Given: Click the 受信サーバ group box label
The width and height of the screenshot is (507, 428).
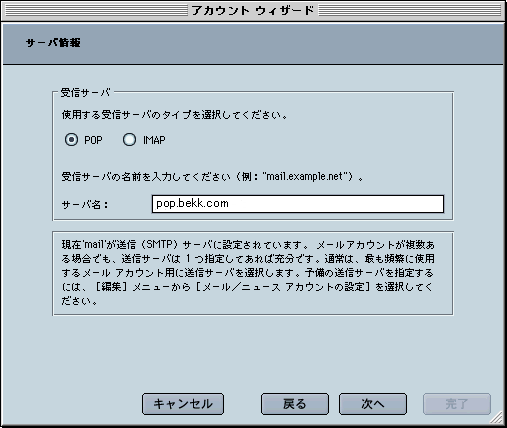Looking at the screenshot, I should [x=85, y=93].
